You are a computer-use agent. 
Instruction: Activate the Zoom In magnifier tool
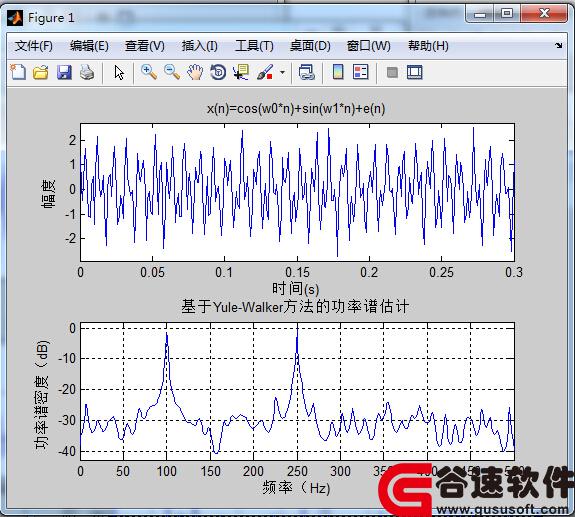[149, 72]
